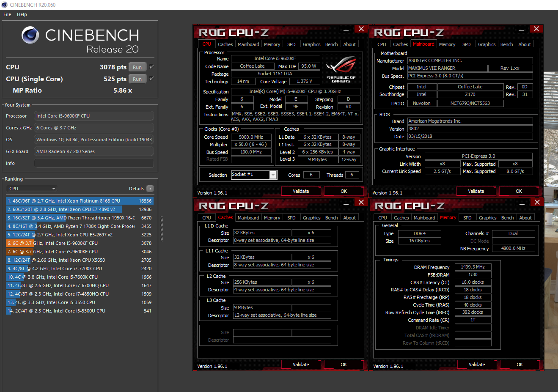558x392 pixels.
Task: Open the ranking CPU type dropdown
Action: (x=32, y=189)
